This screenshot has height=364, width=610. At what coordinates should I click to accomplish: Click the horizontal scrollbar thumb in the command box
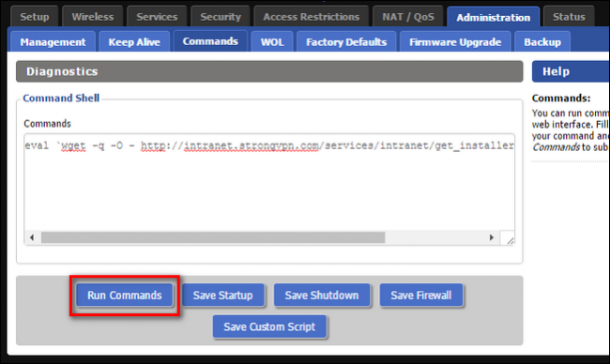coord(213,237)
